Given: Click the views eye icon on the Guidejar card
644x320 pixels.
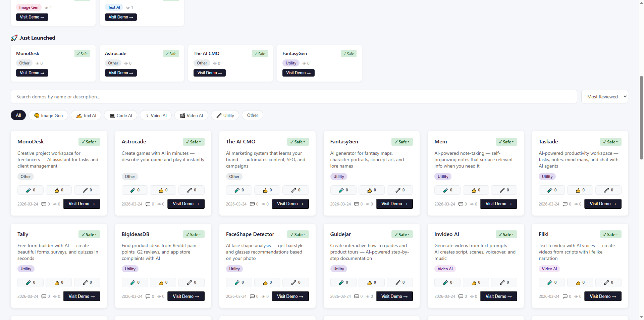Looking at the screenshot, I should tap(368, 296).
